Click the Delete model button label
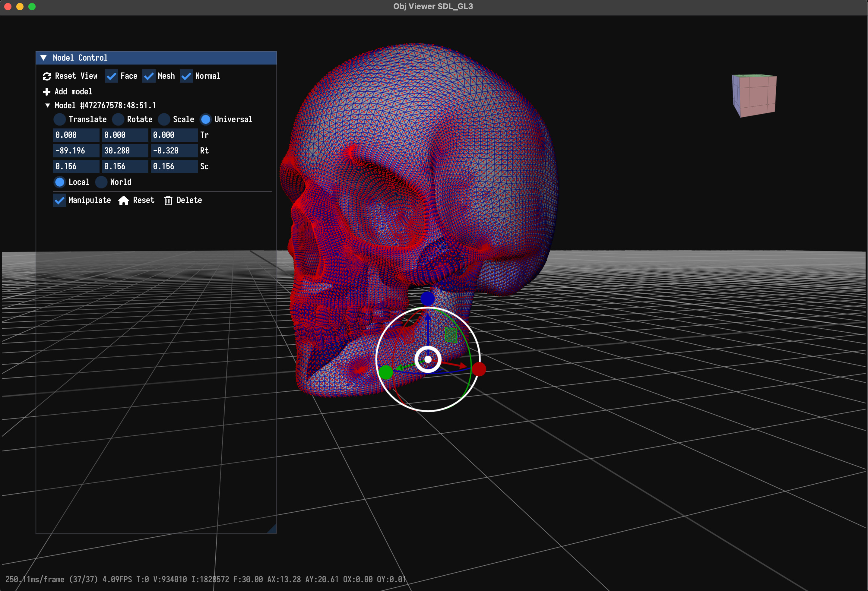The height and width of the screenshot is (591, 868). (189, 201)
